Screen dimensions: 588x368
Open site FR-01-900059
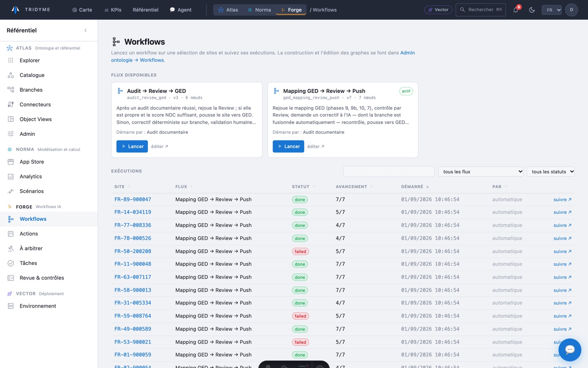[133, 355]
